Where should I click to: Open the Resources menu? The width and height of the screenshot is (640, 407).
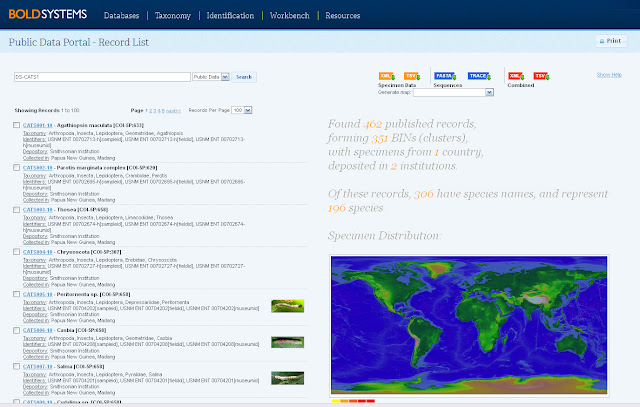pyautogui.click(x=342, y=16)
